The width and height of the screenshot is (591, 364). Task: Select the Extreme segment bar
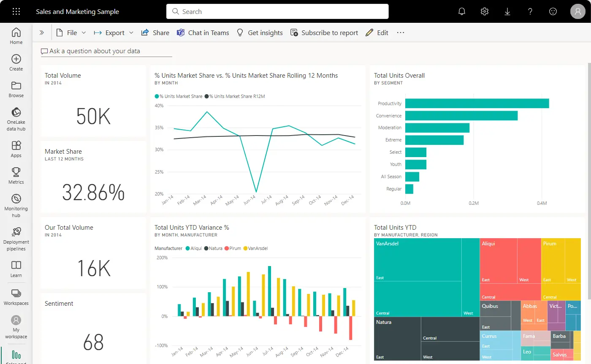pos(434,140)
